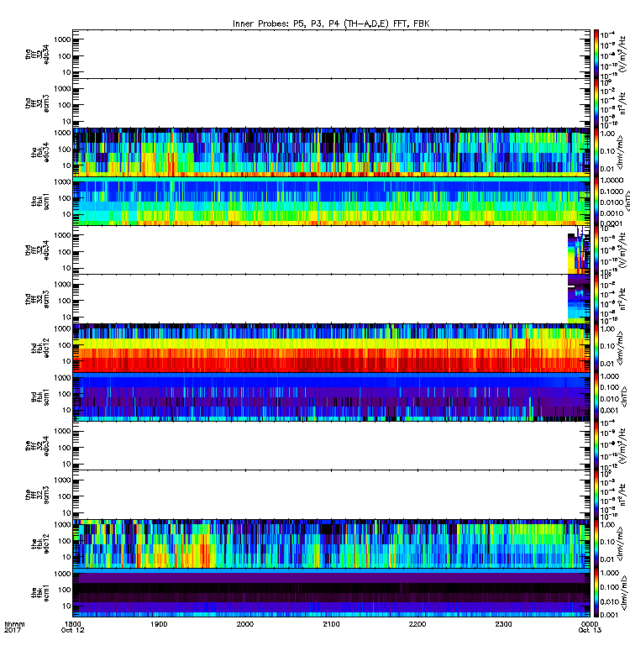Click the '1900' time axis label
Screen dimensions: 630x672
[x=159, y=624]
